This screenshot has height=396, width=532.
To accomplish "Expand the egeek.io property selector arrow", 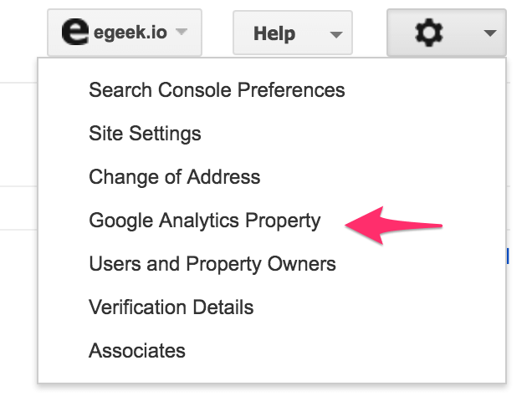I will (182, 32).
